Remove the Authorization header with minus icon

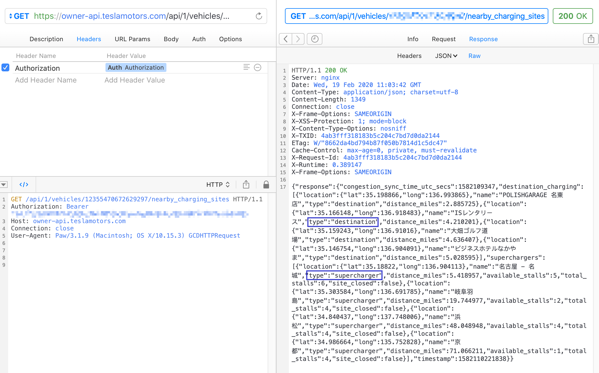tap(258, 67)
